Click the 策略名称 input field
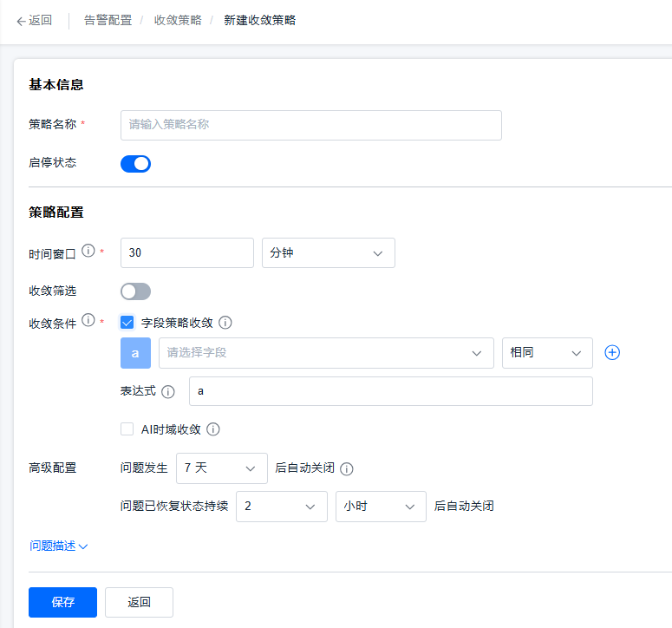Viewport: 672px width, 628px height. [x=310, y=125]
